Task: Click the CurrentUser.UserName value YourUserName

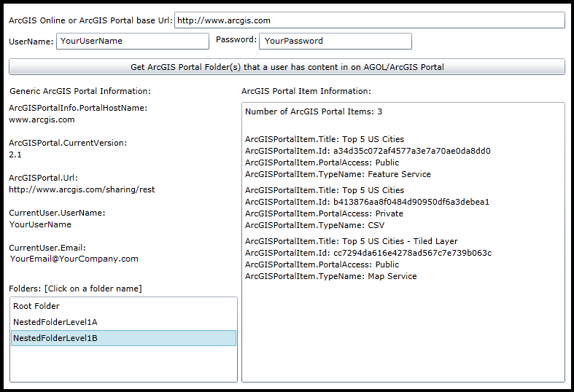Action: pyautogui.click(x=40, y=224)
